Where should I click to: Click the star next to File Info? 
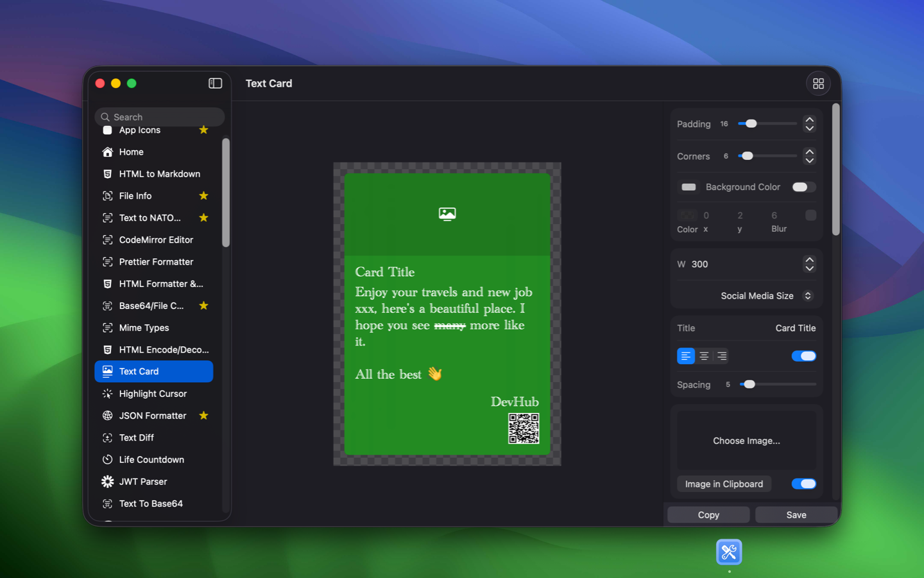[x=203, y=196]
